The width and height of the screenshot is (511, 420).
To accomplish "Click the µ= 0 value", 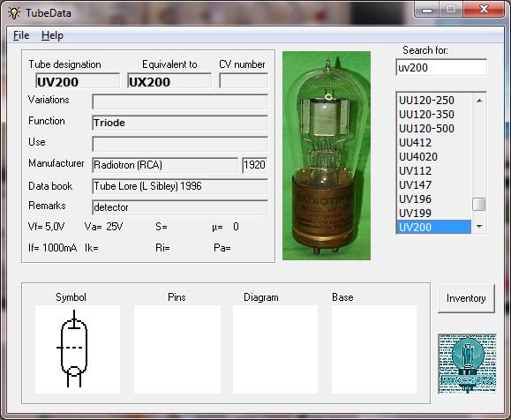I will [225, 227].
